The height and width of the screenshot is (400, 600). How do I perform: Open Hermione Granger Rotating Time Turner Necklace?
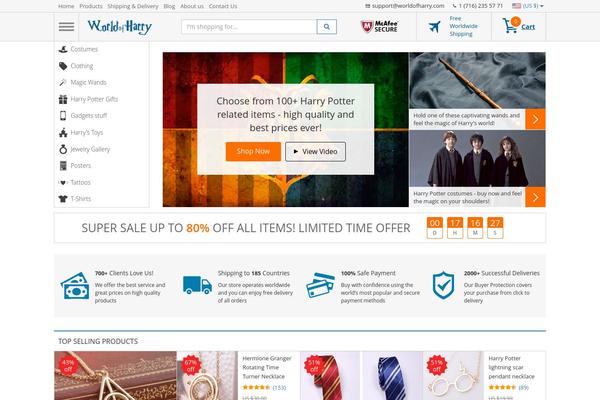pos(267,367)
